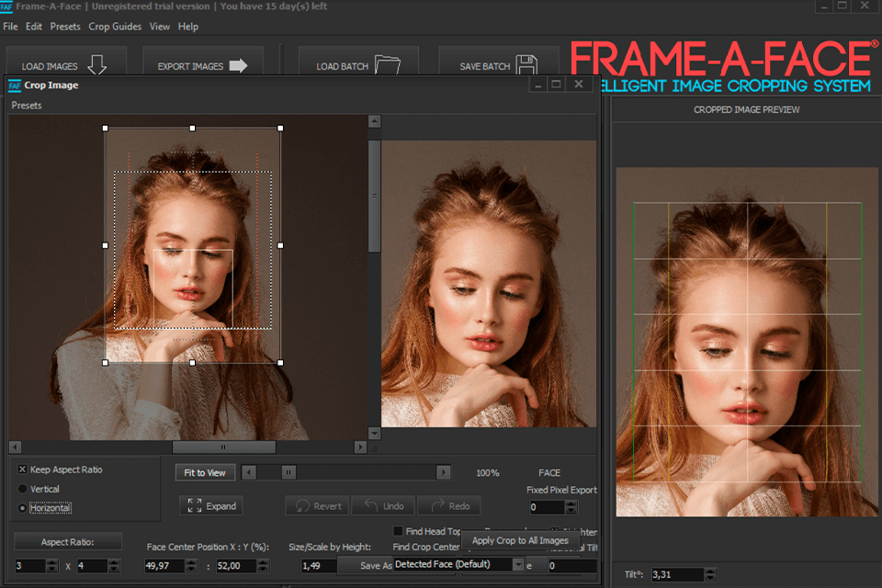The image size is (882, 588).
Task: Click the horizontal scrollbar thumb under image
Action: [x=224, y=447]
